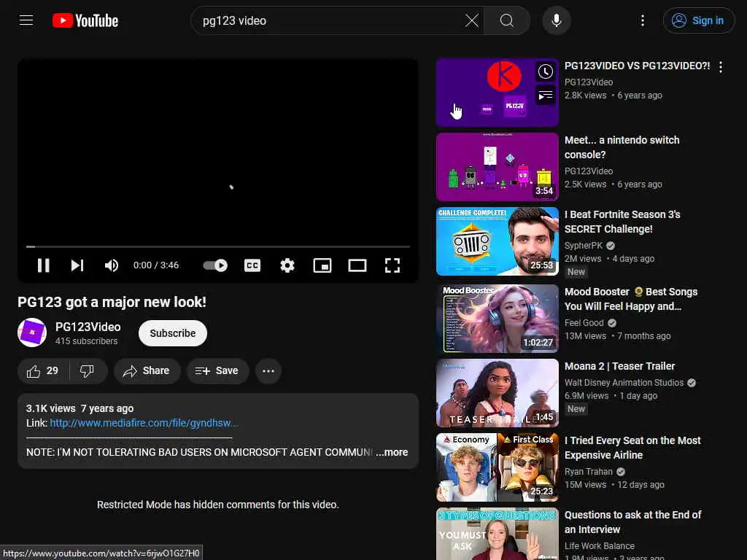Enable miniplayer mode

click(322, 265)
